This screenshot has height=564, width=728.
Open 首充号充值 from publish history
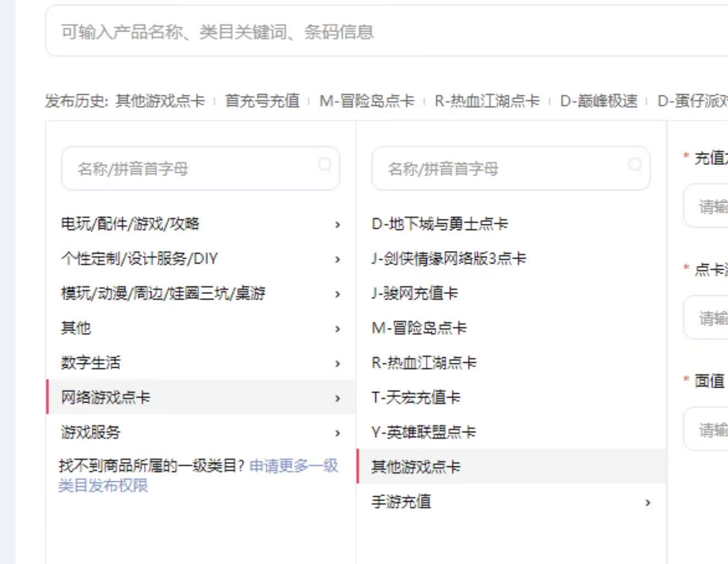(x=263, y=101)
